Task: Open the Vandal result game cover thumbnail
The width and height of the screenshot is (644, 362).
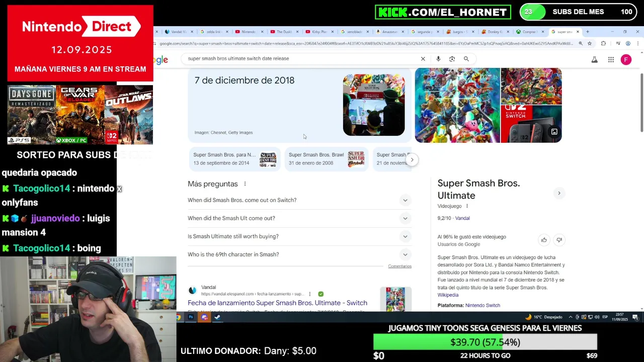Action: point(395,299)
